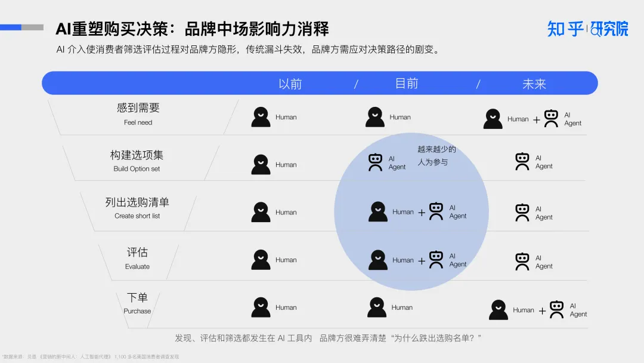Select the 目前 column header
The height and width of the screenshot is (363, 644).
407,84
